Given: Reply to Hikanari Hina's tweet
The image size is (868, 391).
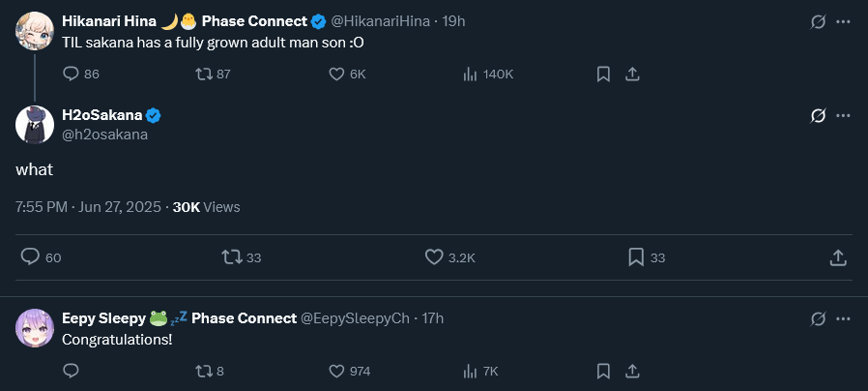Looking at the screenshot, I should point(71,74).
